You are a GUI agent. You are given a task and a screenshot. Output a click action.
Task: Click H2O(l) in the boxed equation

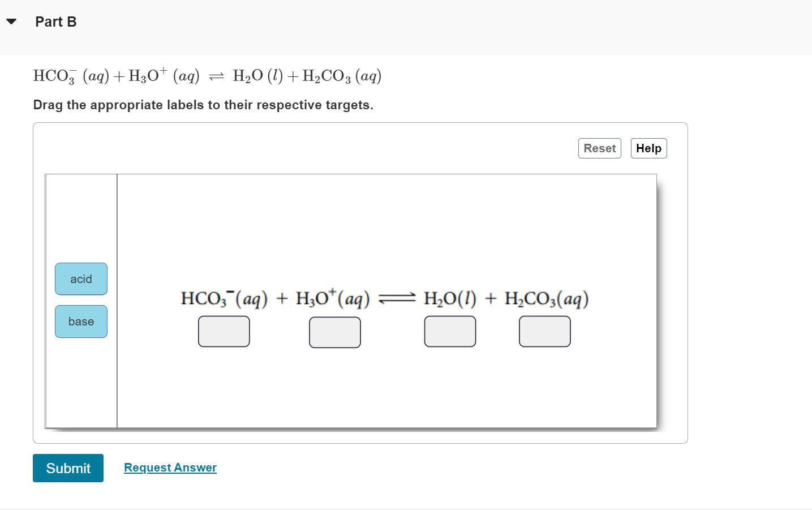click(x=450, y=298)
